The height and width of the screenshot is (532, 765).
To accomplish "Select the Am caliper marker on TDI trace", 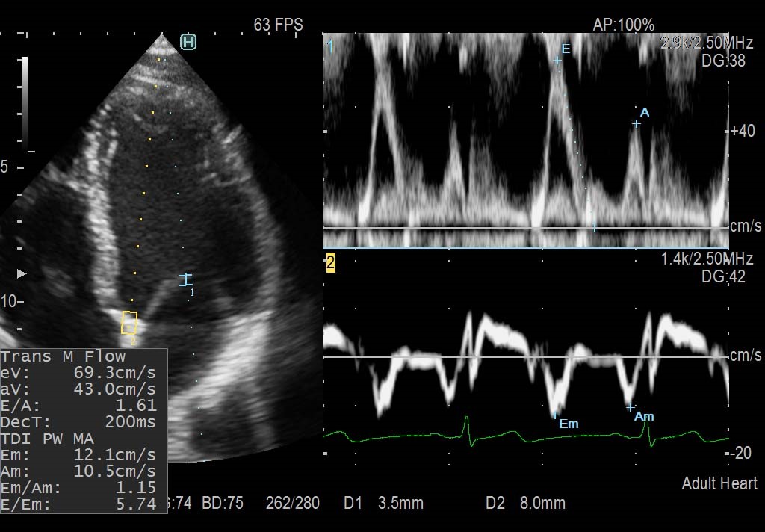I will [631, 408].
